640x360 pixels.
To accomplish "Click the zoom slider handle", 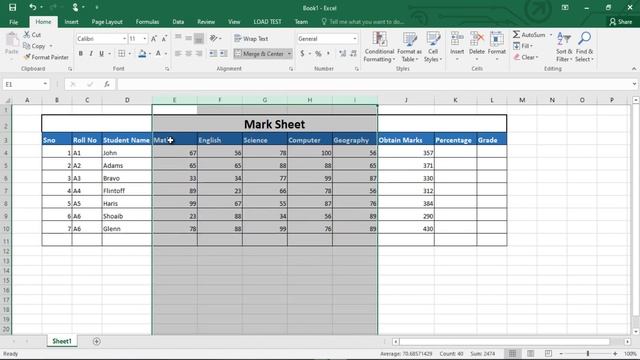I will pos(588,353).
